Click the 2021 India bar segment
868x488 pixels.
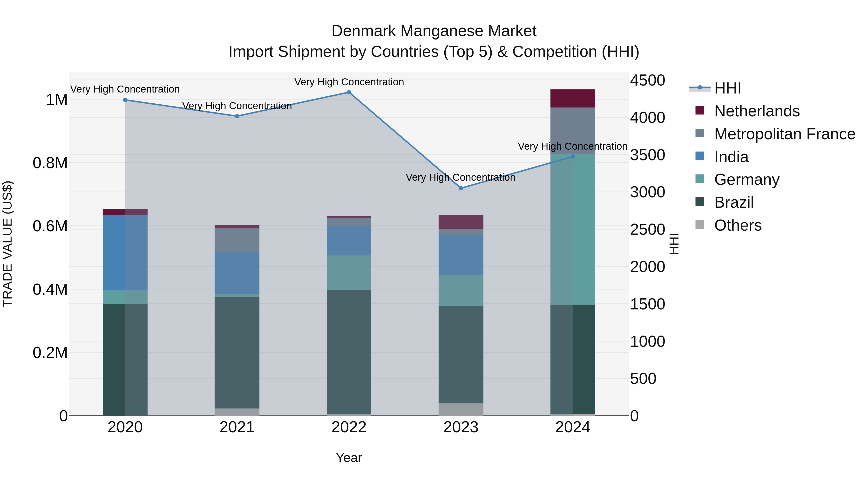[x=237, y=273]
